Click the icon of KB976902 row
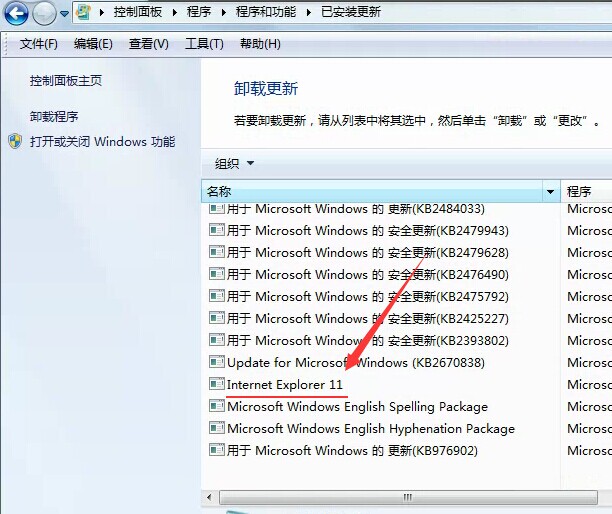The width and height of the screenshot is (612, 514). pyautogui.click(x=217, y=449)
